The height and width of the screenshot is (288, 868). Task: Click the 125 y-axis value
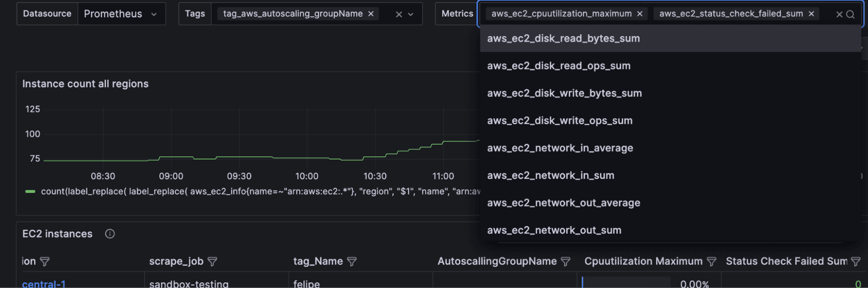click(33, 109)
